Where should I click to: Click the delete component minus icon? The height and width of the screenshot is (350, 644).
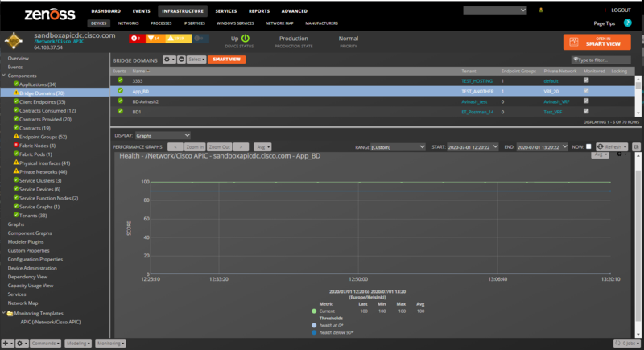coord(181,60)
